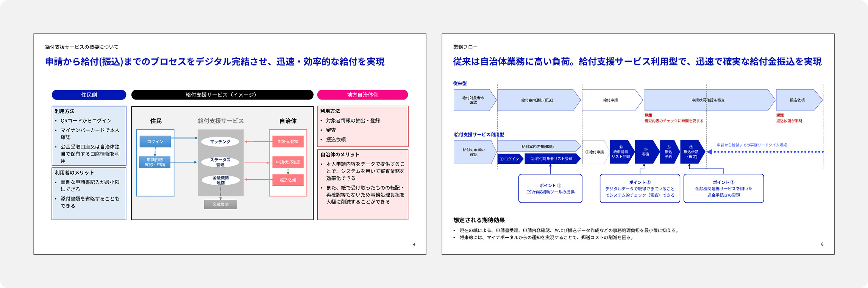This screenshot has height=288, width=868.
Task: Click the 想定される期待効果 heading
Action: 479,220
